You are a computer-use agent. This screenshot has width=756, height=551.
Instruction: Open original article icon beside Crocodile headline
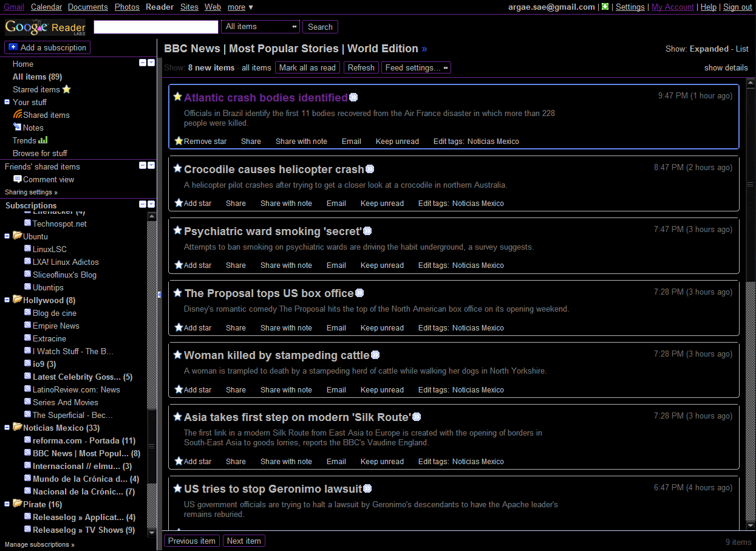[x=370, y=169]
